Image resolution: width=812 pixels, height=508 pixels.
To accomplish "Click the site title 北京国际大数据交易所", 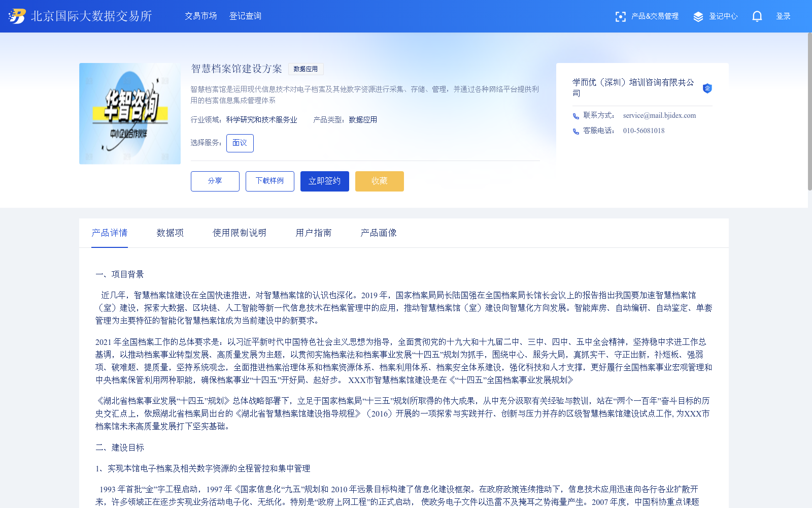I will click(92, 16).
